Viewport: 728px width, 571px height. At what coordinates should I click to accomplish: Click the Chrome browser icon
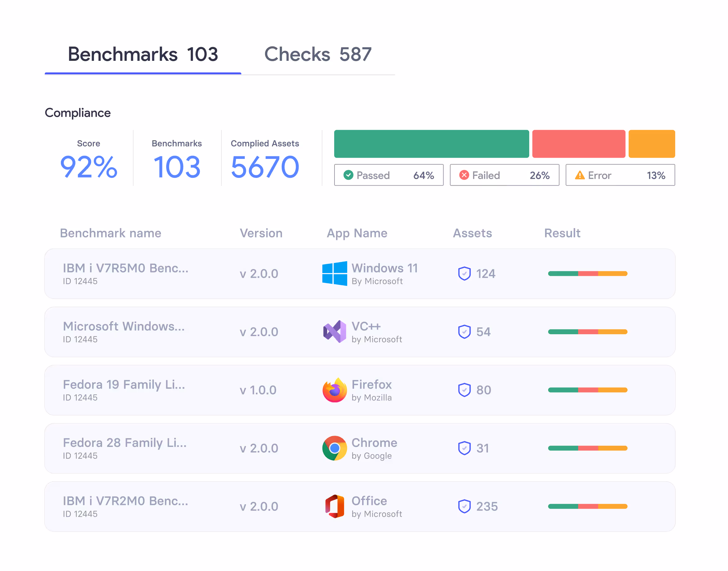(334, 448)
